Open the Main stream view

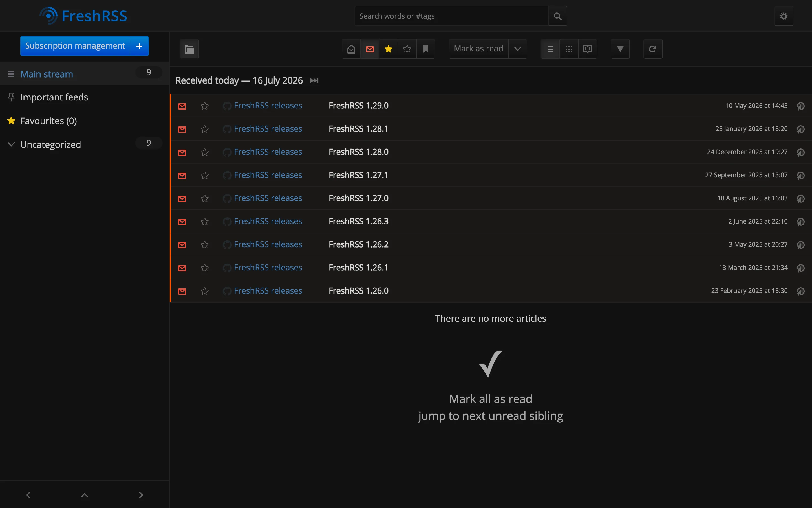pos(47,74)
